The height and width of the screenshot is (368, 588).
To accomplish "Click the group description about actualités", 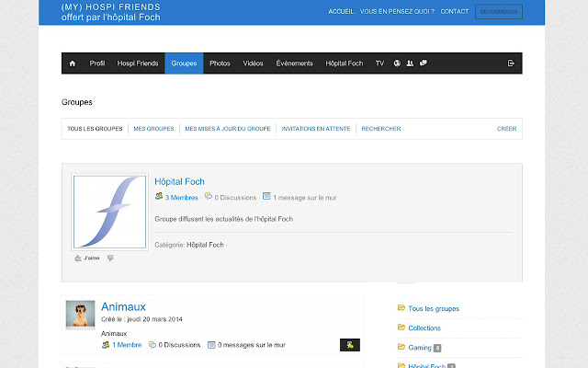I will [x=224, y=219].
